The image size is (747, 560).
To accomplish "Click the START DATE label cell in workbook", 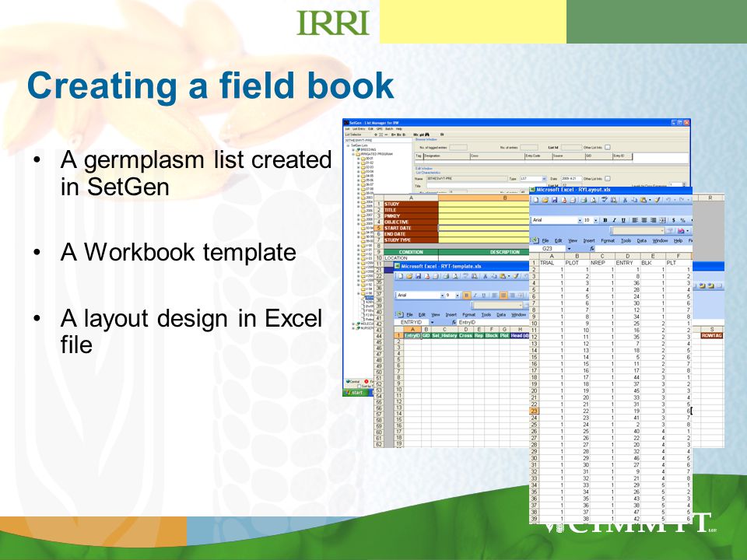I will (x=411, y=228).
